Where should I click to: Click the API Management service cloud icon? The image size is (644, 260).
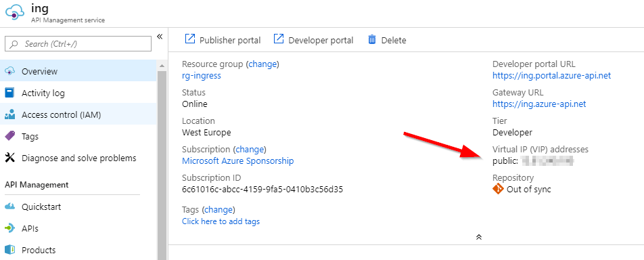click(x=15, y=13)
